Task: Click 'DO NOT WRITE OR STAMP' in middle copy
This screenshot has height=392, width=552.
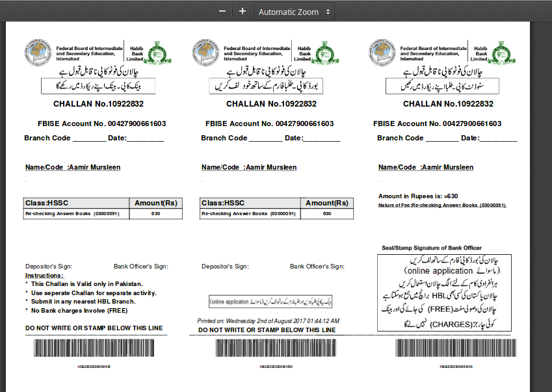Action: [267, 330]
